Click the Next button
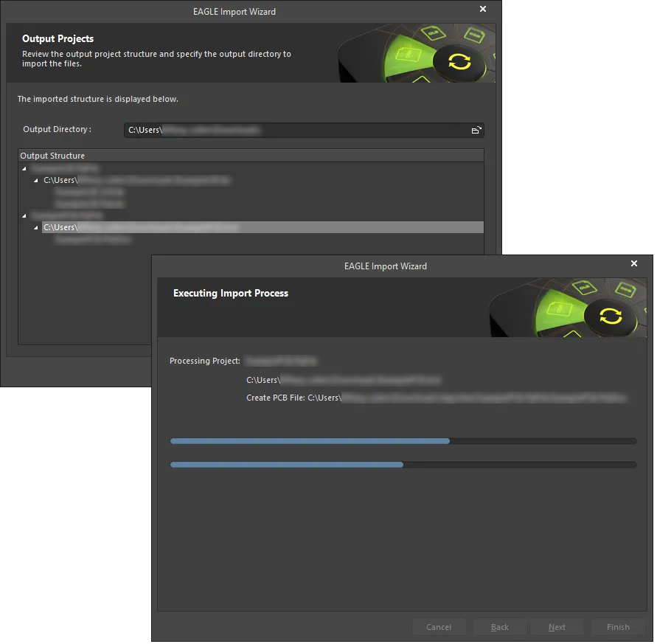Viewport: 657px width, 644px height. 557,627
